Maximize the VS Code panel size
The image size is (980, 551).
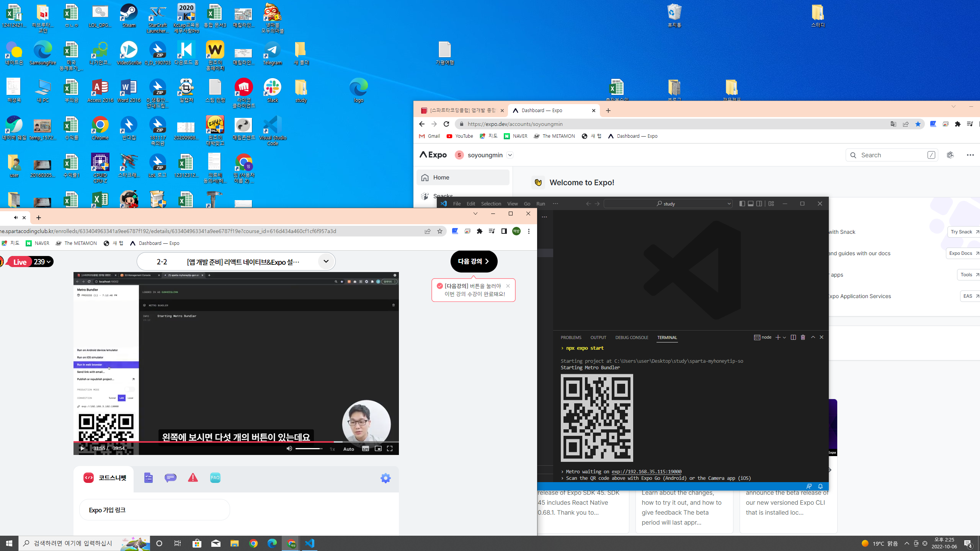(x=813, y=337)
